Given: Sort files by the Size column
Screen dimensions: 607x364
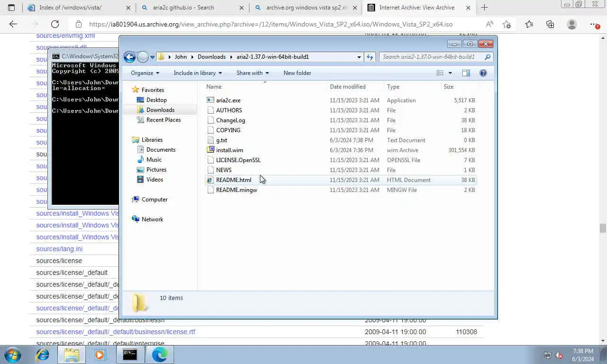Looking at the screenshot, I should coord(460,87).
